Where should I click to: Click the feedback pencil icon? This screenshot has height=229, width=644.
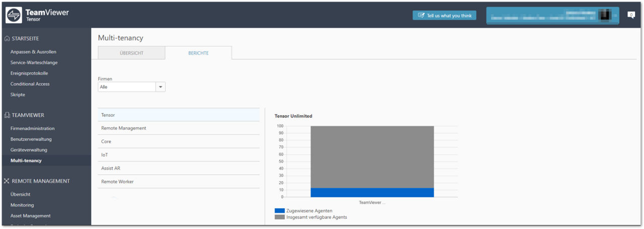[x=421, y=16]
